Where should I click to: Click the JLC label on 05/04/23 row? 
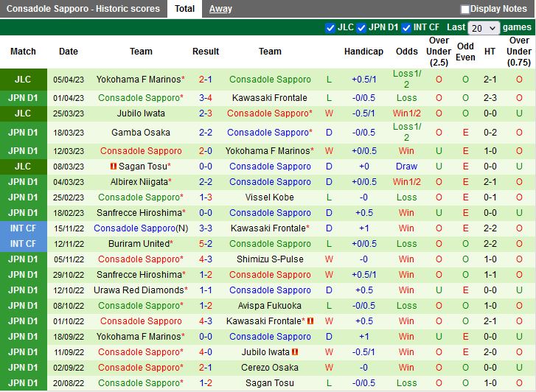pos(23,80)
